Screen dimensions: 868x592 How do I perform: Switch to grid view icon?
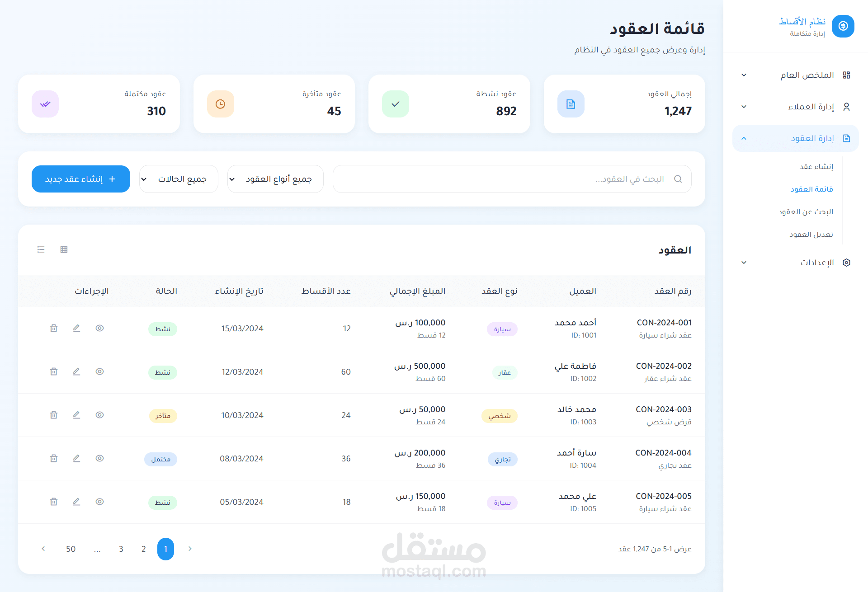[64, 249]
